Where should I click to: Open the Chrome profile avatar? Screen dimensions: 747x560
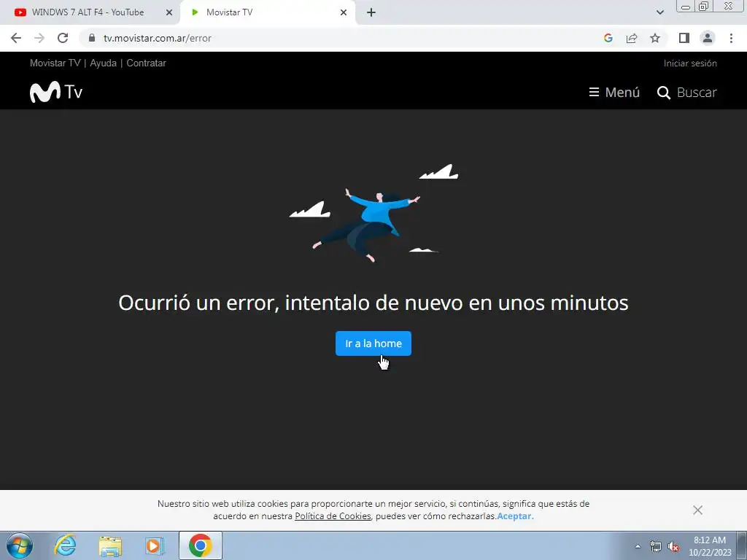(708, 38)
